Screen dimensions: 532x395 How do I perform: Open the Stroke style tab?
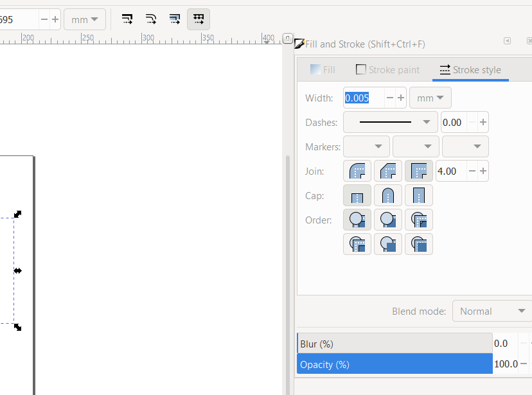(470, 70)
